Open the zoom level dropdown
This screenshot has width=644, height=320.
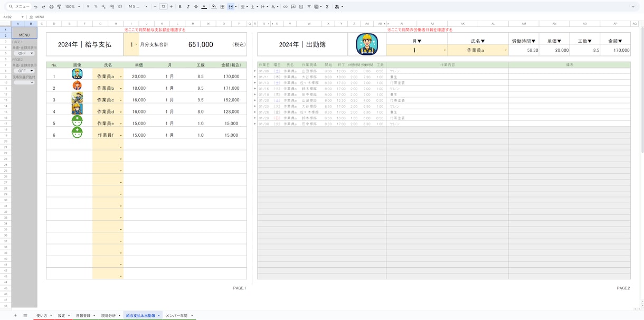[72, 7]
